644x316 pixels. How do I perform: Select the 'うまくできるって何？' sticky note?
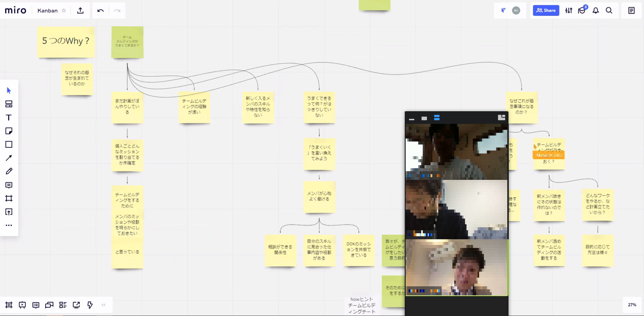tap(319, 107)
